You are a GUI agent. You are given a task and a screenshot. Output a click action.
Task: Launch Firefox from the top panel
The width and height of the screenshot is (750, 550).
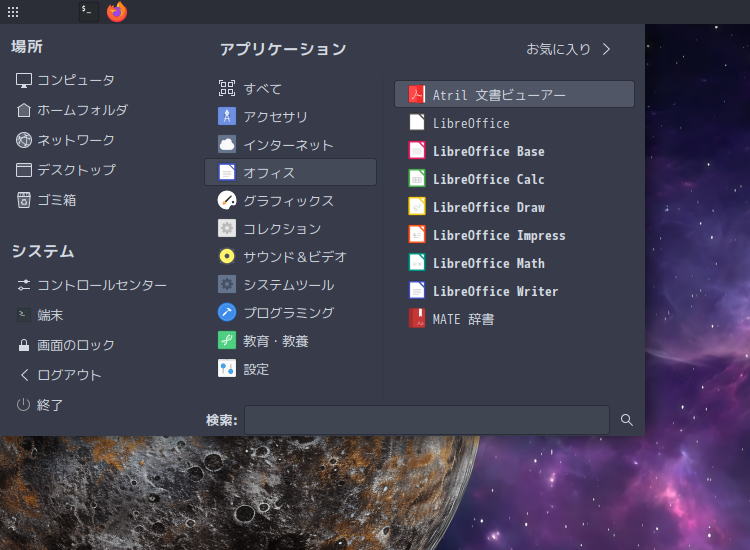tap(117, 12)
